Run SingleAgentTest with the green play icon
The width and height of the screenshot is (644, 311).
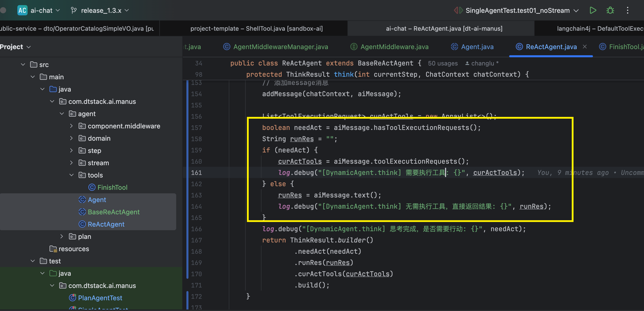(593, 10)
